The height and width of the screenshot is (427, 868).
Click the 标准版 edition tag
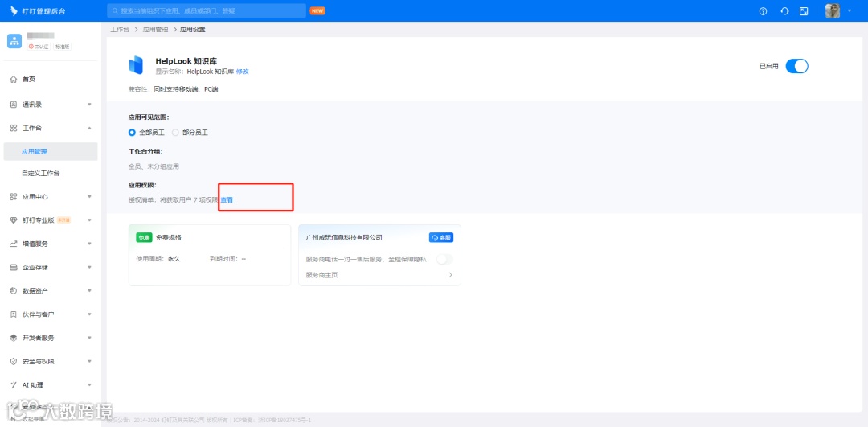[62, 47]
